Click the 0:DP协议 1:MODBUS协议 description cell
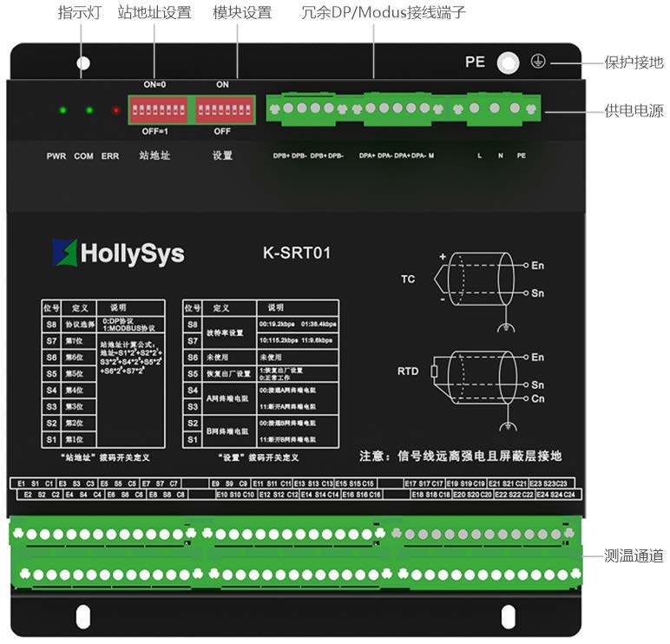 [130, 325]
